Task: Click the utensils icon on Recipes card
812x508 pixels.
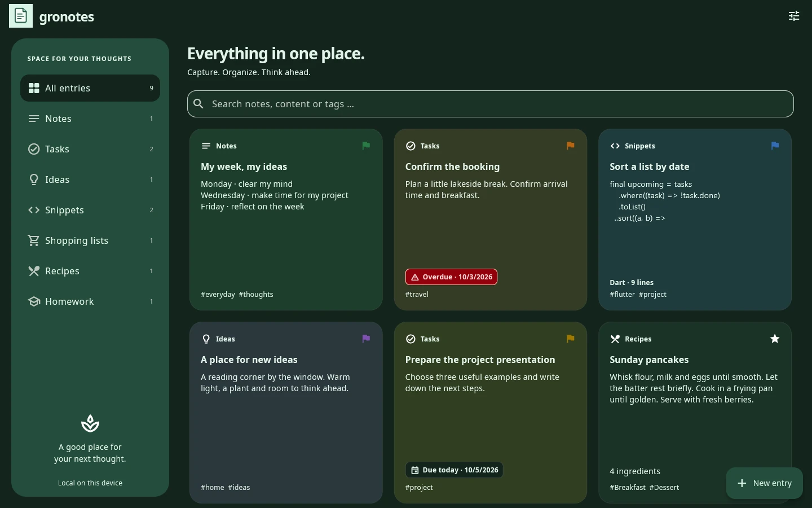Action: tap(615, 339)
